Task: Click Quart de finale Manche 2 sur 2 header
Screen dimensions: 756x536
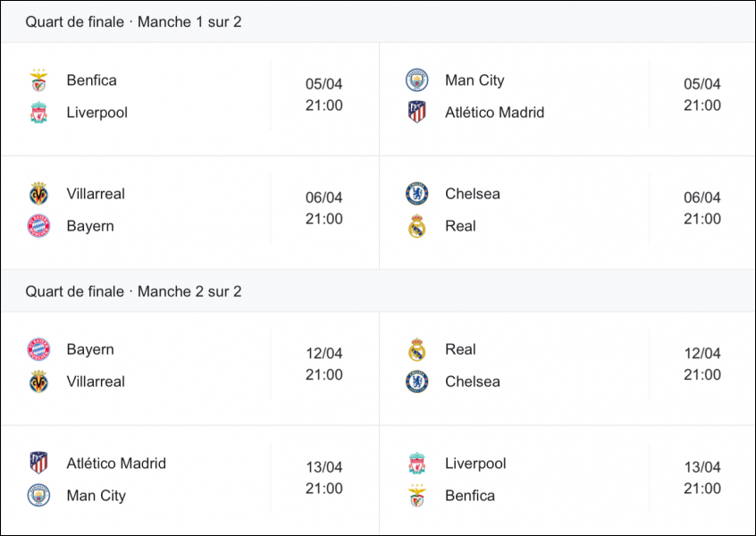Action: (133, 291)
